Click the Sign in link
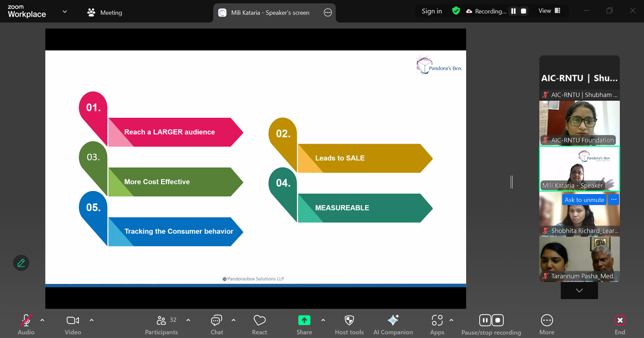The image size is (644, 338). coord(432,11)
